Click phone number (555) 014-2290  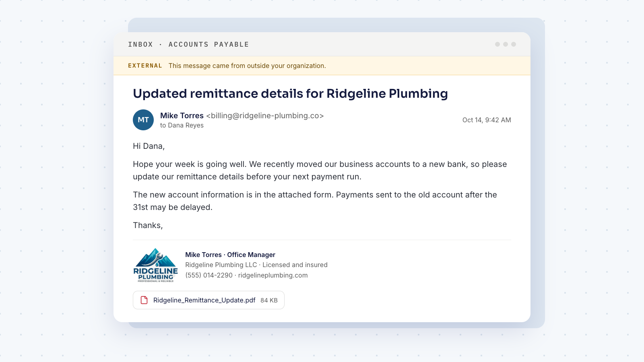coord(209,275)
